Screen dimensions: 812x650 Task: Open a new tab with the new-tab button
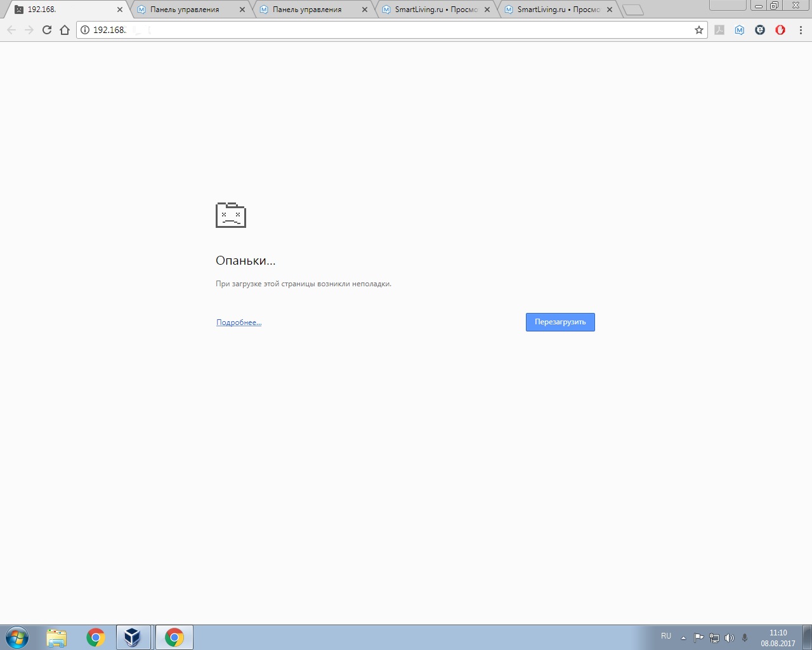pyautogui.click(x=633, y=10)
